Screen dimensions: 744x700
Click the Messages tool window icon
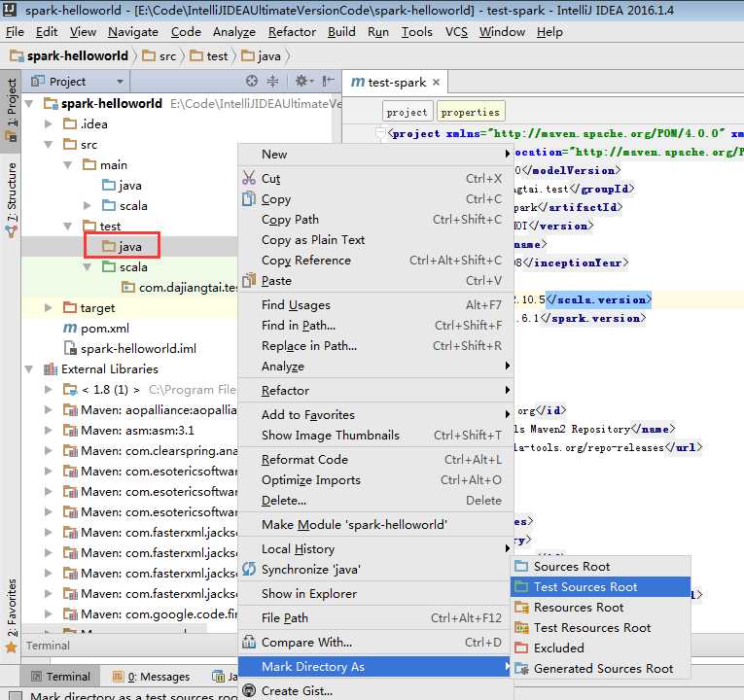(x=118, y=677)
